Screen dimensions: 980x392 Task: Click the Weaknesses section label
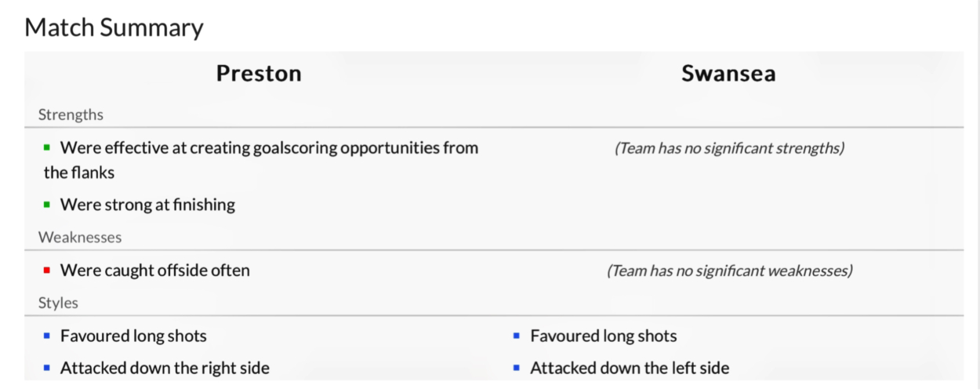pos(80,237)
